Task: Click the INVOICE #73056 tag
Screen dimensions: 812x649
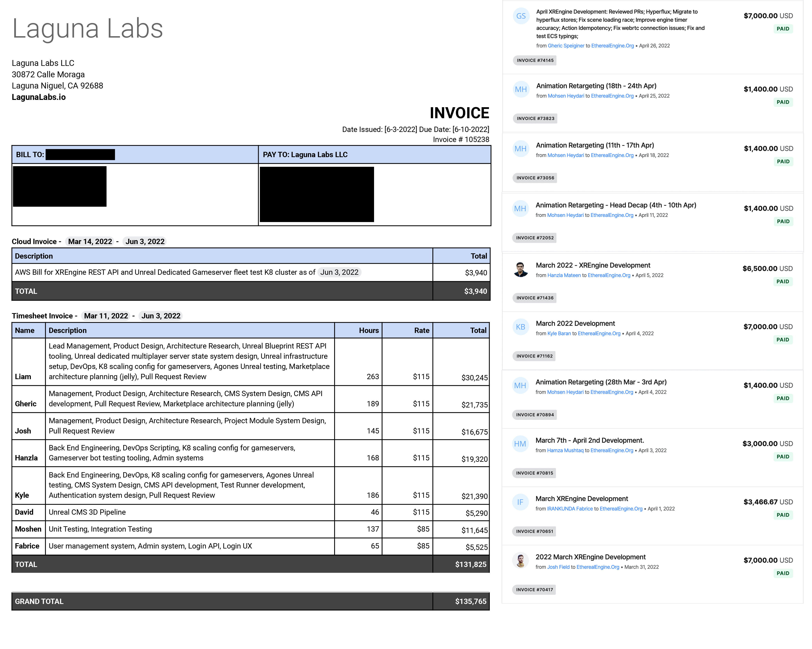Action: [x=535, y=178]
